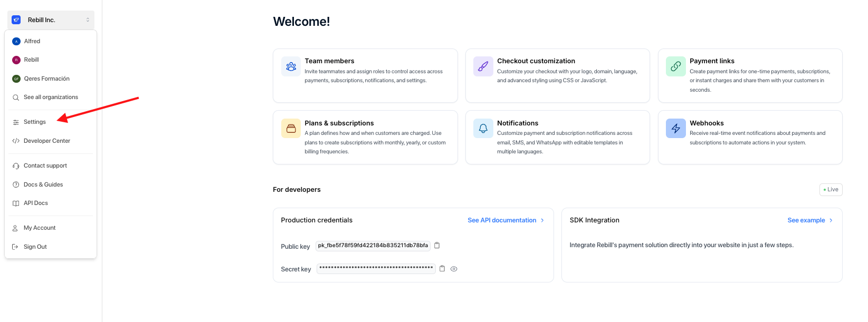Open Developer Center
Viewport: 868px width, 322px height.
pos(51,141)
